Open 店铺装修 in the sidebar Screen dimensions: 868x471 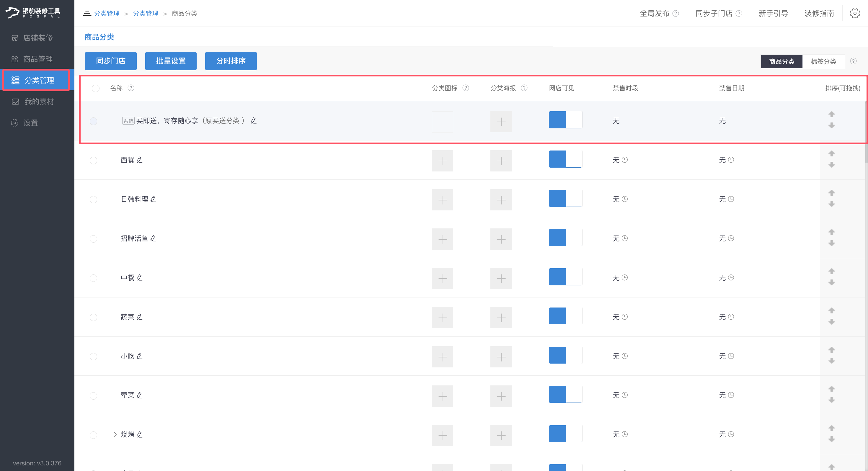pyautogui.click(x=37, y=38)
